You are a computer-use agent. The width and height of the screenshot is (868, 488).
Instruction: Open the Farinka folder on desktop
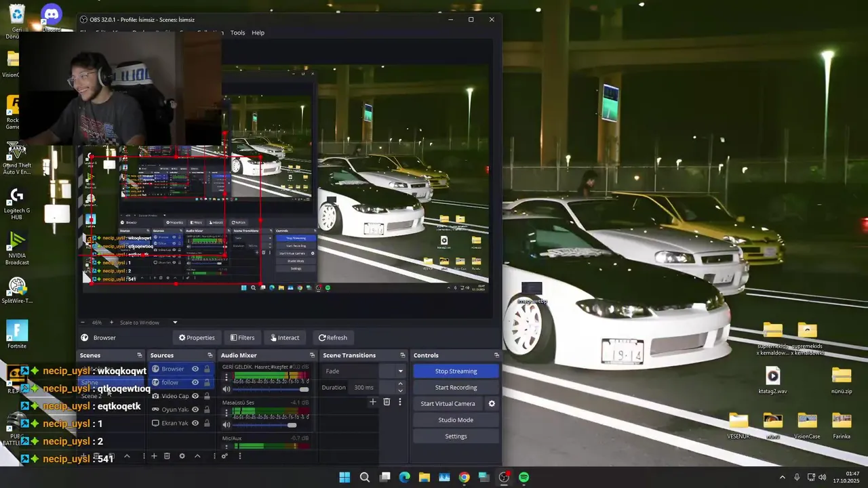click(x=842, y=426)
